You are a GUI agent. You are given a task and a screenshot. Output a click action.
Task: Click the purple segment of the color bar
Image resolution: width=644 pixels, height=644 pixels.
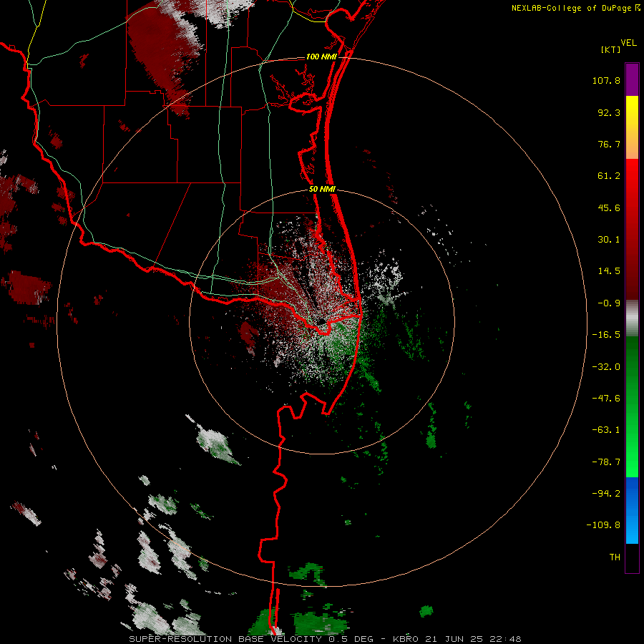click(x=632, y=79)
